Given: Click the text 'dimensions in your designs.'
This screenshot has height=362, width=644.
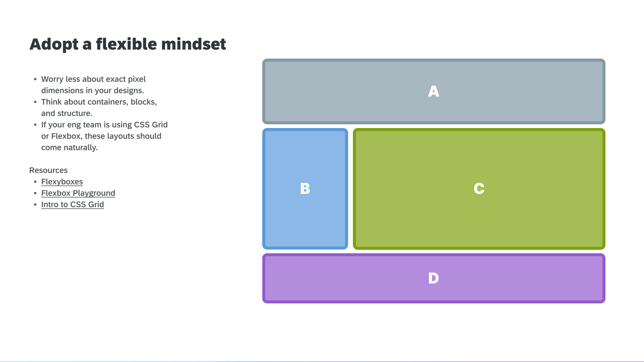Looking at the screenshot, I should tap(93, 91).
